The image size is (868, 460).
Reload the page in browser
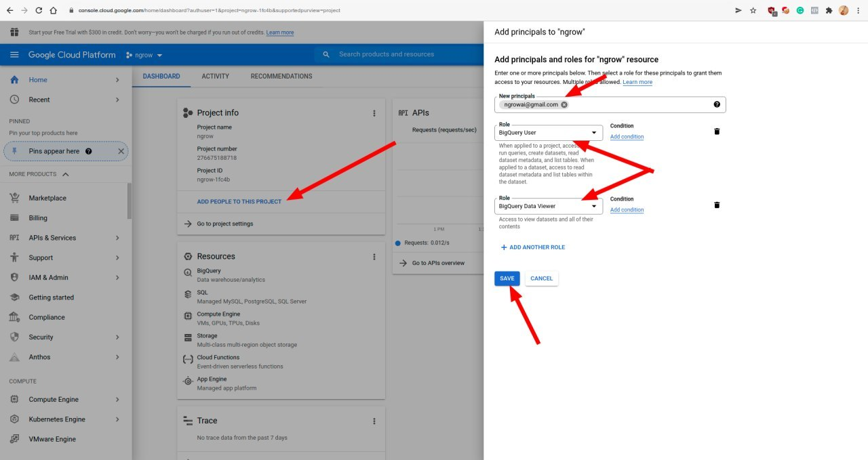[39, 10]
